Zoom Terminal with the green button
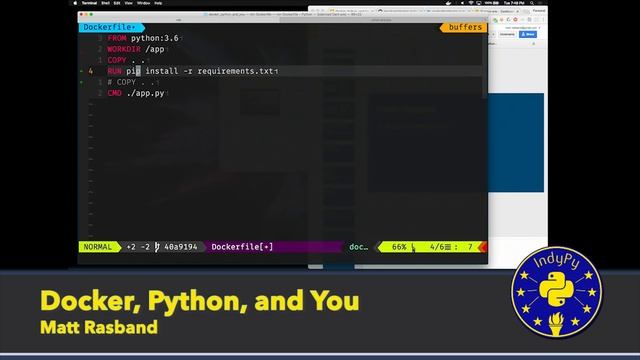Screen dimensions: 640x360 click(x=91, y=14)
